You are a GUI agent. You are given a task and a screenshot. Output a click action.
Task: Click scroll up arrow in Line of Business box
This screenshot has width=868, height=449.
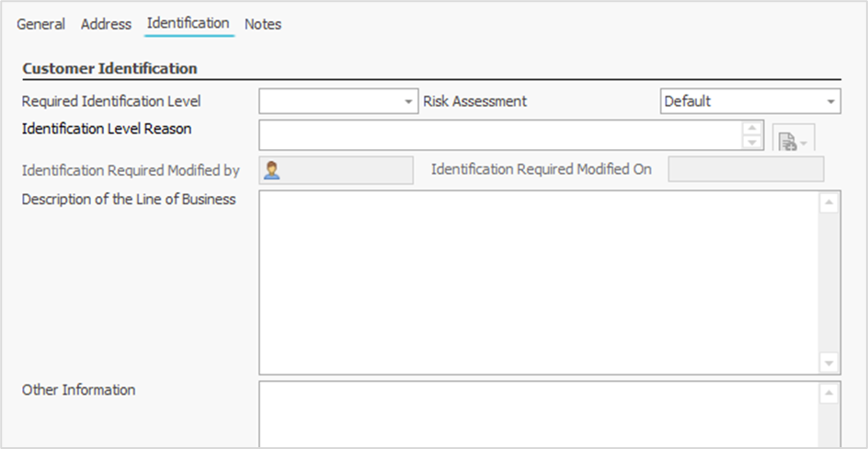[x=828, y=203]
